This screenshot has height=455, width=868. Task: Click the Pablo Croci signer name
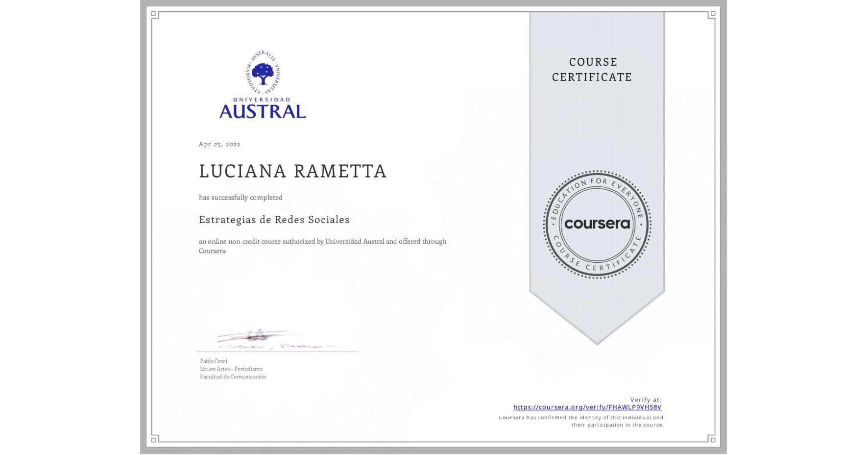pyautogui.click(x=214, y=361)
